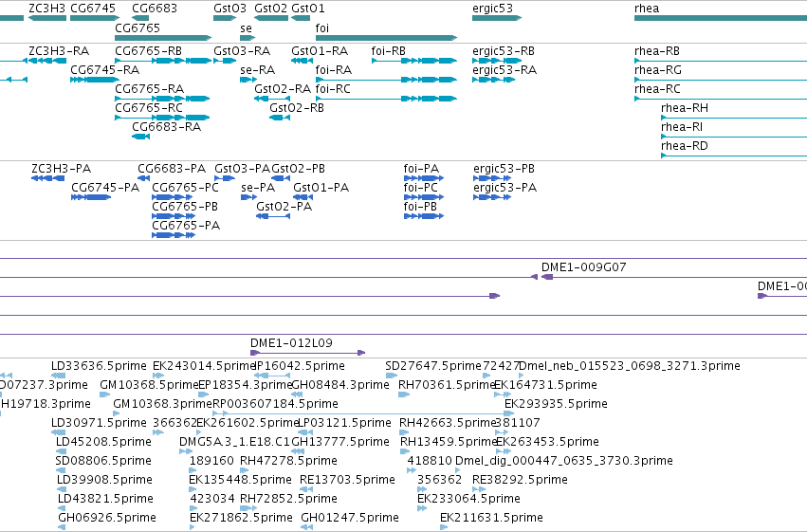
Task: Click EST GH06926.5prime
Action: (107, 518)
